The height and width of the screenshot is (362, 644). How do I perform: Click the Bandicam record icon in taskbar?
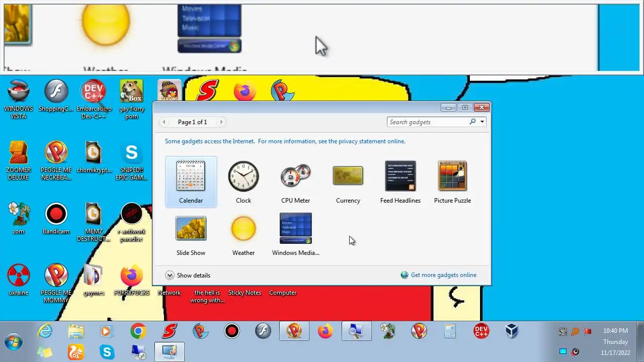(232, 331)
